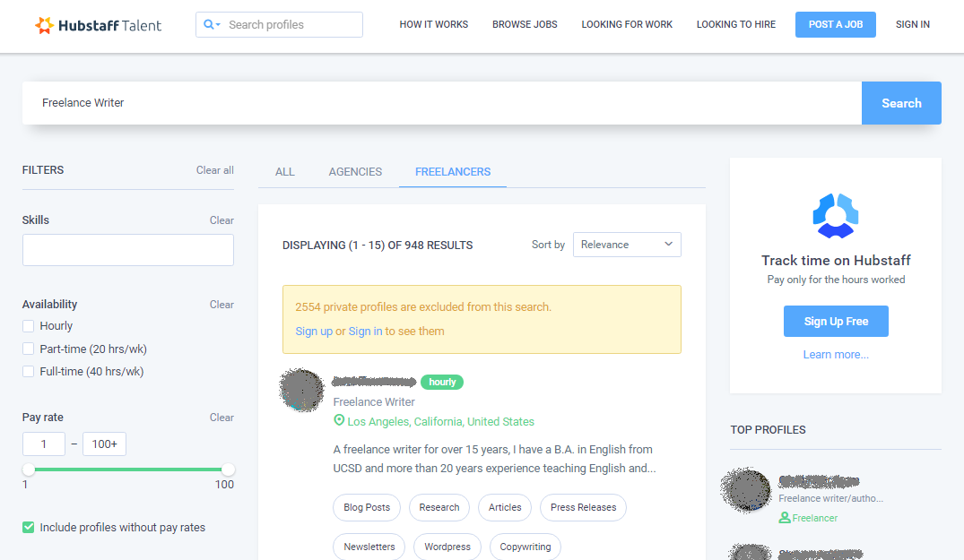Check the Part-time (20 hrs/wk) box

(29, 349)
